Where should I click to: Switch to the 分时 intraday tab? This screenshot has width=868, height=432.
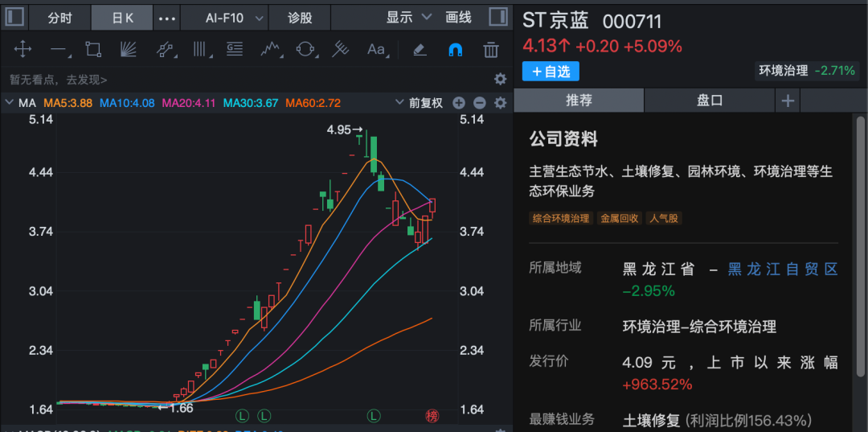coord(59,17)
